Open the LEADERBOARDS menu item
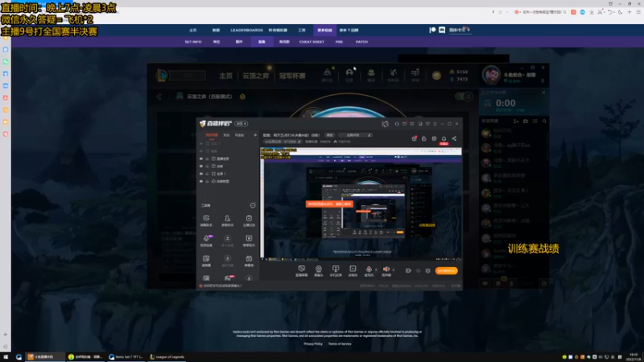This screenshot has height=362, width=644. tap(246, 31)
